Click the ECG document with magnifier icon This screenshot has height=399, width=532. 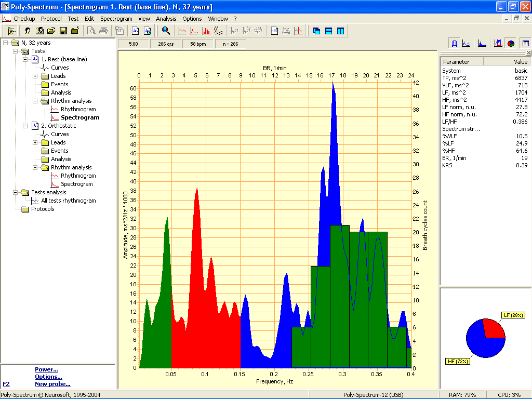147,31
